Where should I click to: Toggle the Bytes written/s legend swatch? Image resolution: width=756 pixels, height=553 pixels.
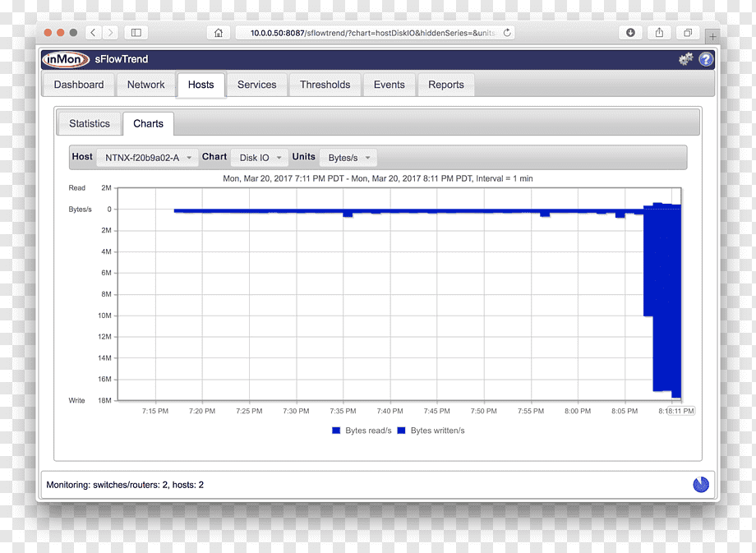[x=401, y=431]
